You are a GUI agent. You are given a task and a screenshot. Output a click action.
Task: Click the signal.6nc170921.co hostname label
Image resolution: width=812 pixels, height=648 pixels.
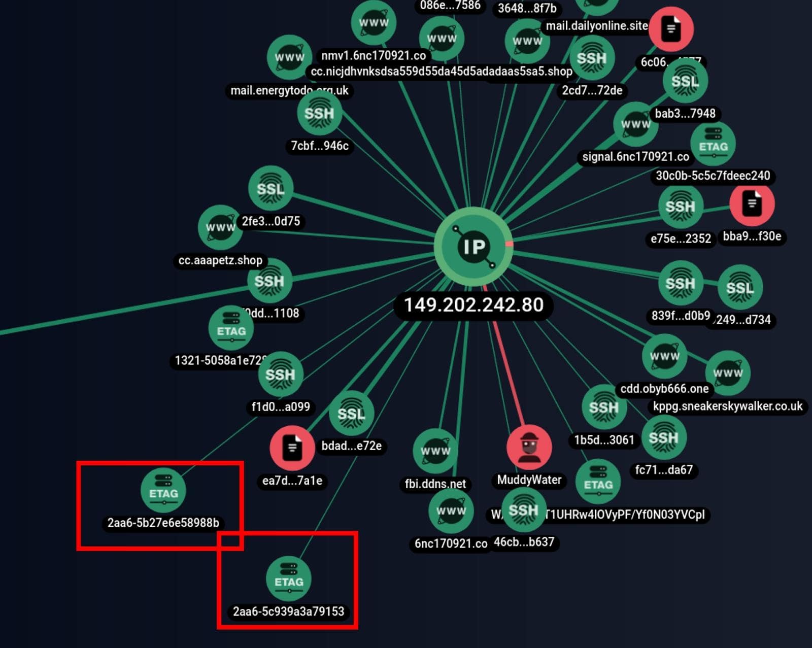coord(635,157)
